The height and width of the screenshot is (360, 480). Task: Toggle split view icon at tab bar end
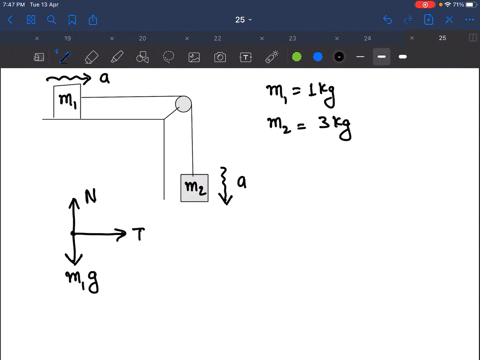(473, 38)
